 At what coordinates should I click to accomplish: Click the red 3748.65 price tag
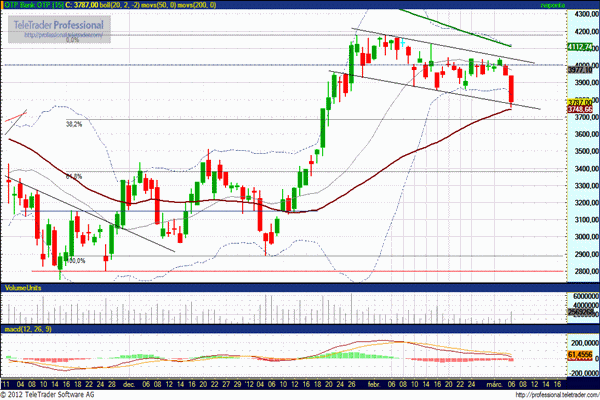(x=581, y=109)
